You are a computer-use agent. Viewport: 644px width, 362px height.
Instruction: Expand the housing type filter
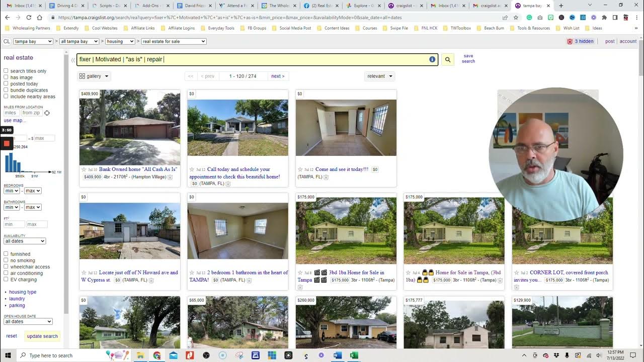tap(23, 292)
